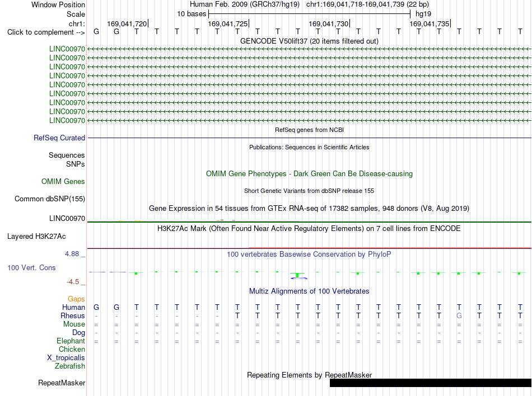Click the 'Click to complement -->' label
This screenshot has height=396, width=532.
point(46,32)
